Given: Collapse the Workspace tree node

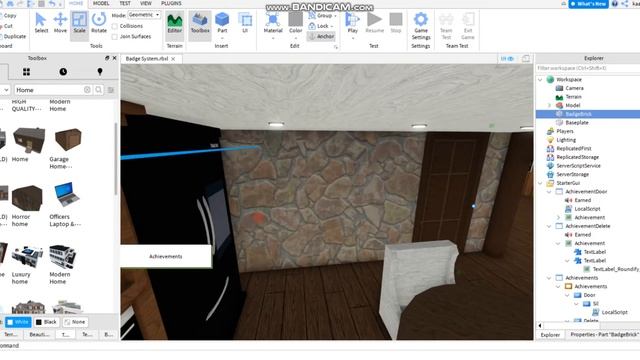Looking at the screenshot, I should (x=540, y=80).
